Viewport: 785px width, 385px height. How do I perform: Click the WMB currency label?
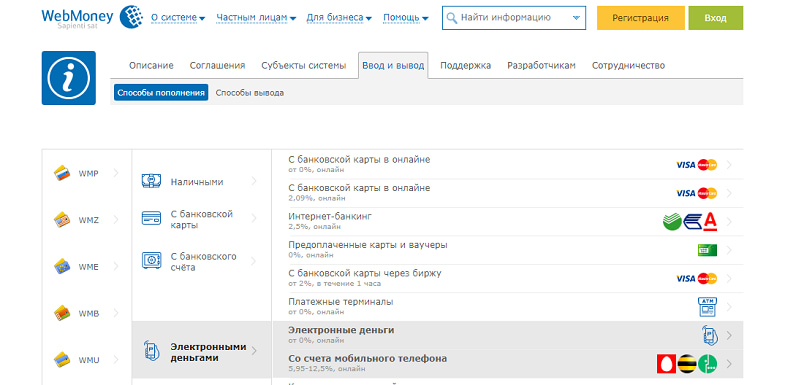point(89,313)
